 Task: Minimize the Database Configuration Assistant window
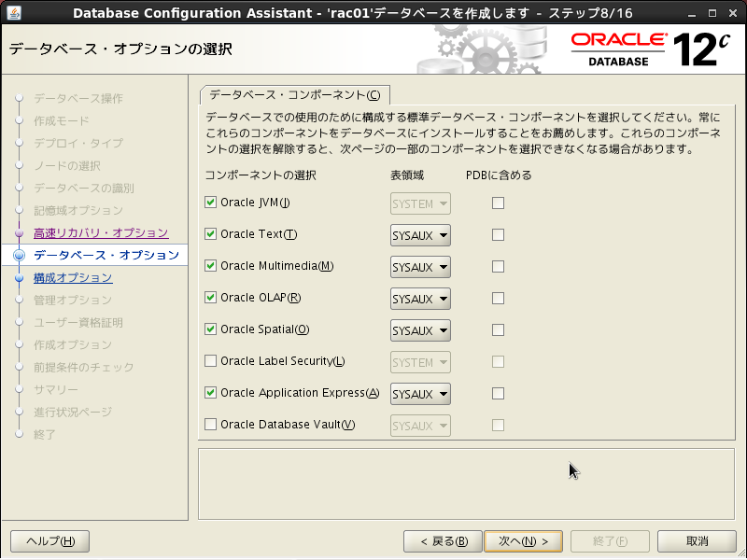[x=692, y=13]
